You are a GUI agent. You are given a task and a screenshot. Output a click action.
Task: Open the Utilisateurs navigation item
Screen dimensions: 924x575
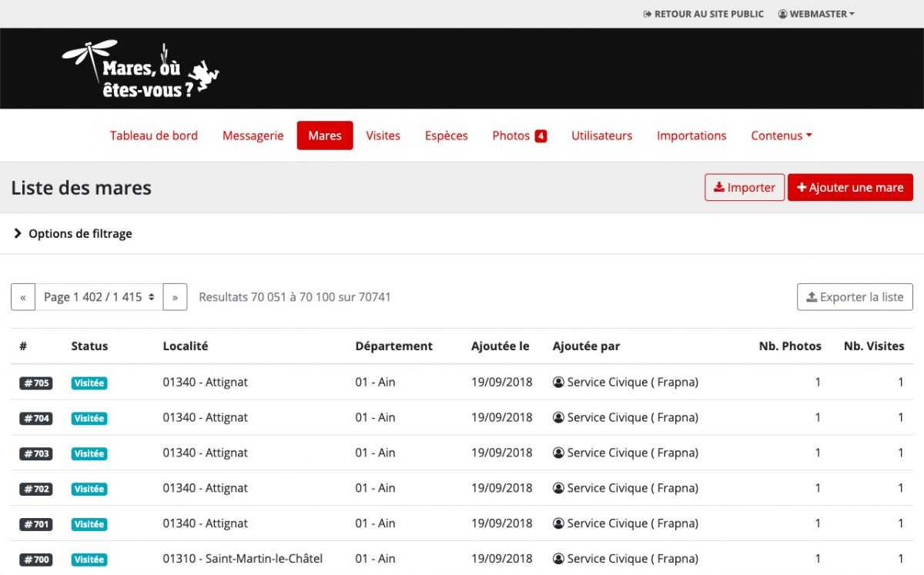click(x=601, y=135)
